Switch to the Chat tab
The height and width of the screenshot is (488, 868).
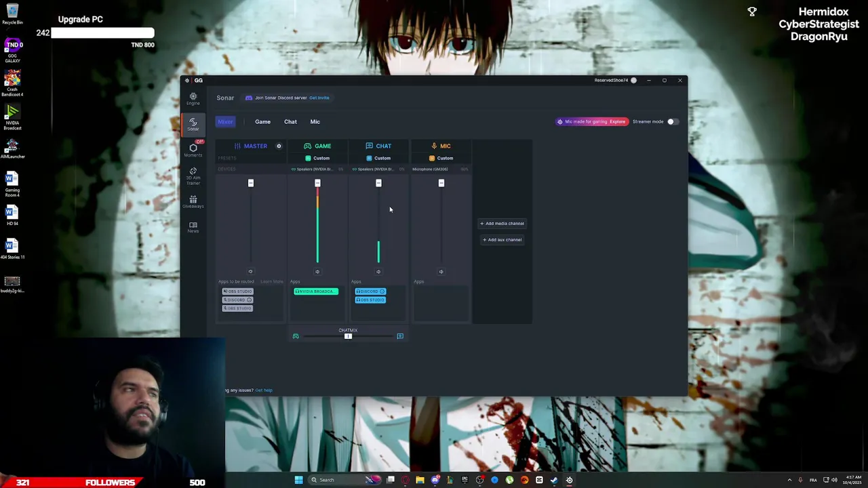290,121
